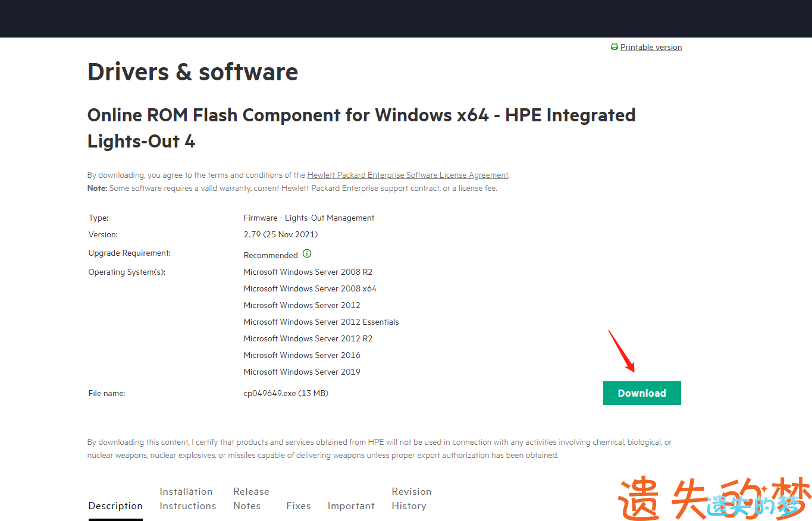Select Microsoft Windows Server 2012 Essentials entry
This screenshot has height=521, width=812.
pos(321,322)
